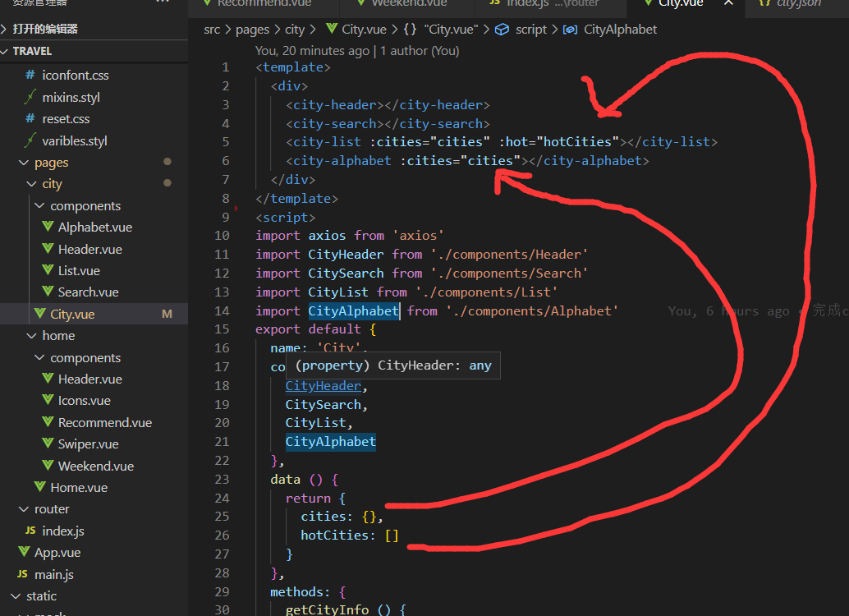Screen dimensions: 849x616
Task: Click the Vue icon beside List.vue
Action: [x=48, y=269]
